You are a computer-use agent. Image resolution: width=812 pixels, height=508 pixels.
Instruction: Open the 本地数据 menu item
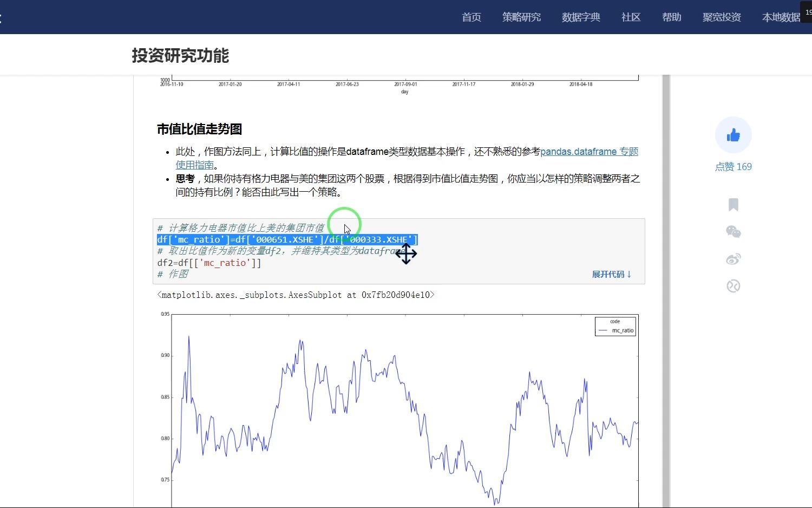coord(781,17)
